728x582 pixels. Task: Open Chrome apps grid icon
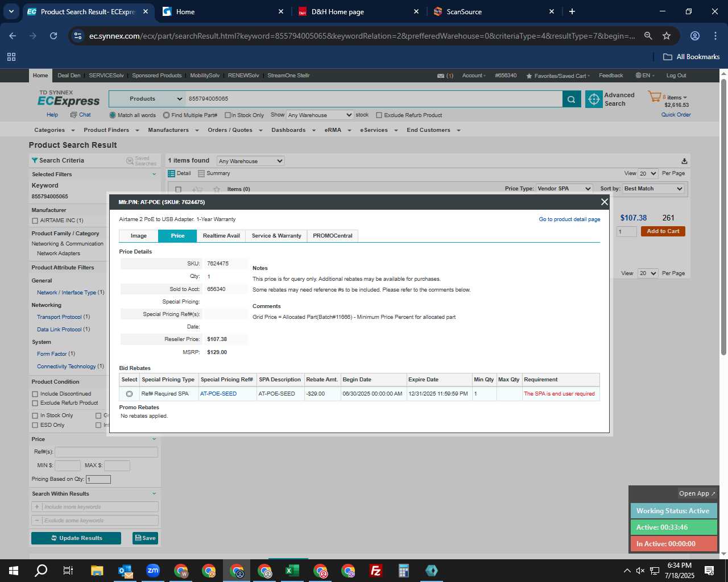point(11,57)
